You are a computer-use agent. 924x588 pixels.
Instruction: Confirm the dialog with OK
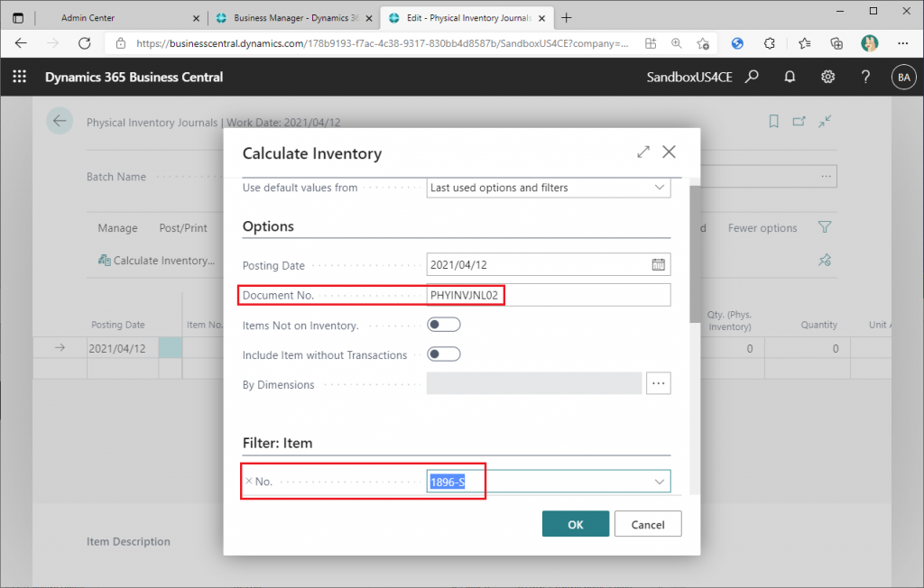pyautogui.click(x=575, y=524)
